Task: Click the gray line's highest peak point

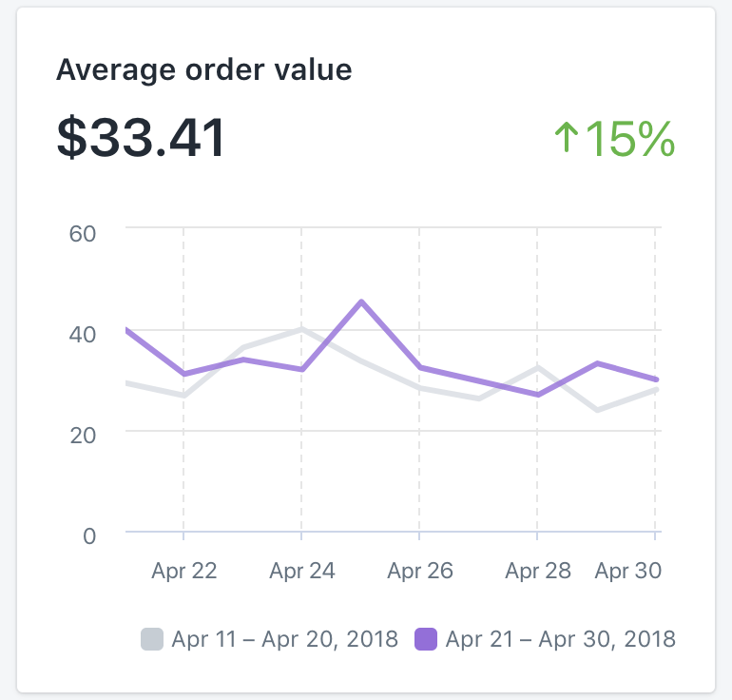Action: (301, 329)
